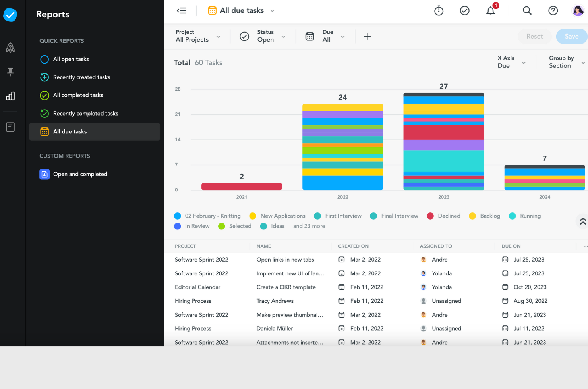Open the X Axis Due dropdown
The width and height of the screenshot is (588, 389).
(x=512, y=62)
